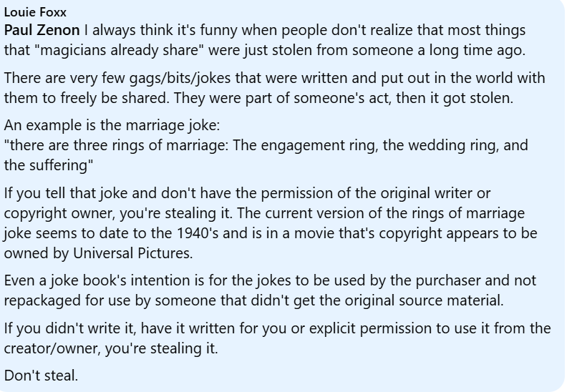
Task: Click the words "Universal Pictures"
Action: [x=132, y=253]
